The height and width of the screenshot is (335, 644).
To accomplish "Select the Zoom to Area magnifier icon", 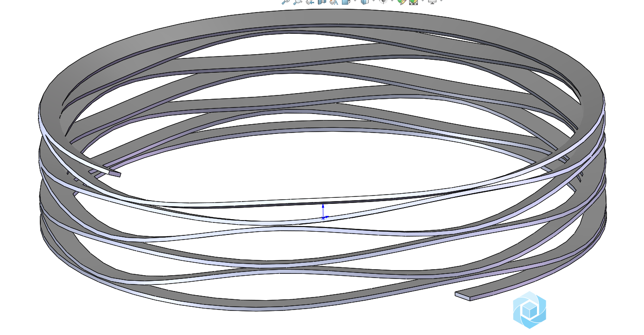I will pyautogui.click(x=297, y=1).
